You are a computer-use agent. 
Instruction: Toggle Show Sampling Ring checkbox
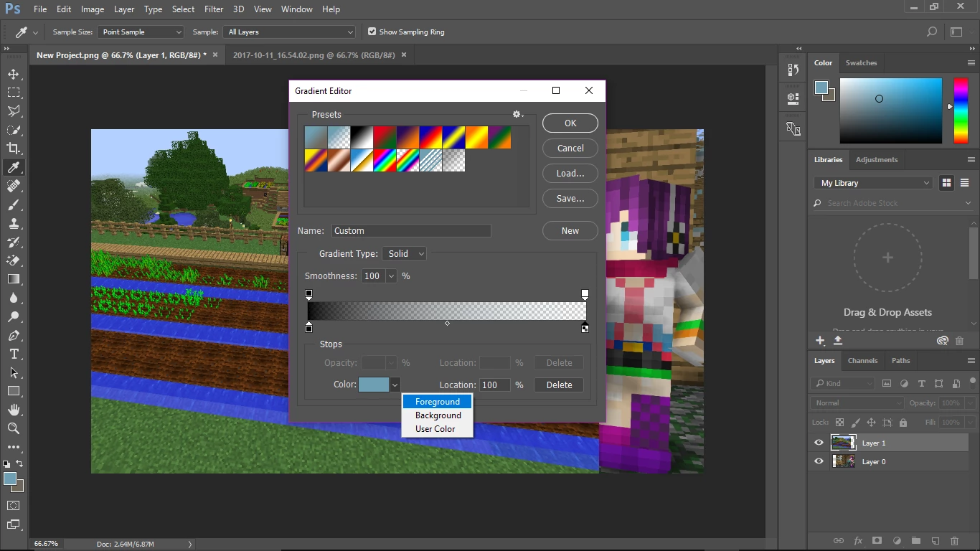tap(372, 32)
